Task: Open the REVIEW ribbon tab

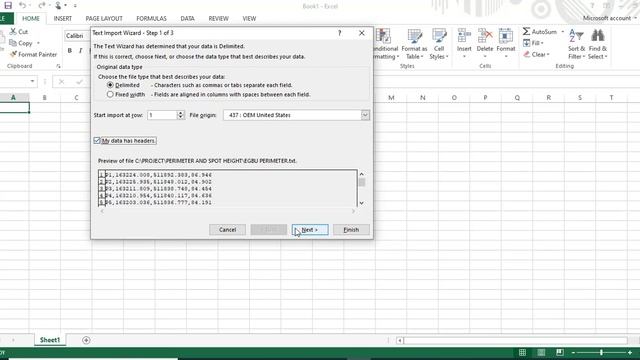Action: coord(218,18)
